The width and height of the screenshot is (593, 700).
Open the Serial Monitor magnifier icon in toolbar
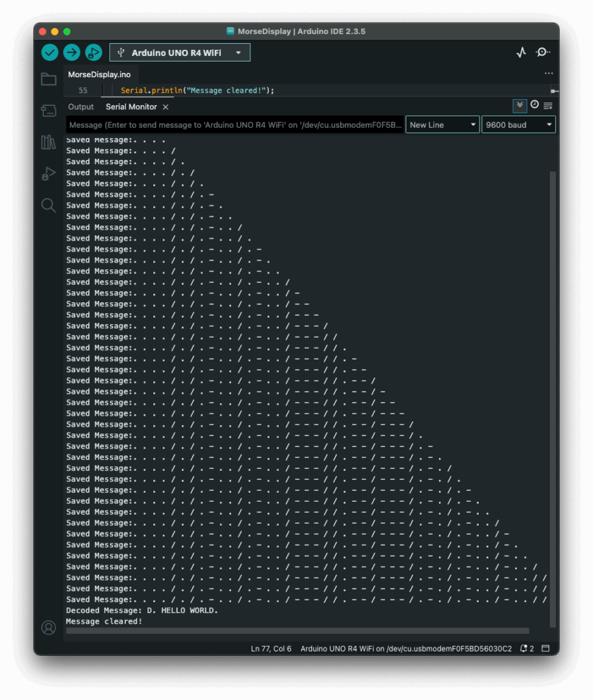click(542, 52)
